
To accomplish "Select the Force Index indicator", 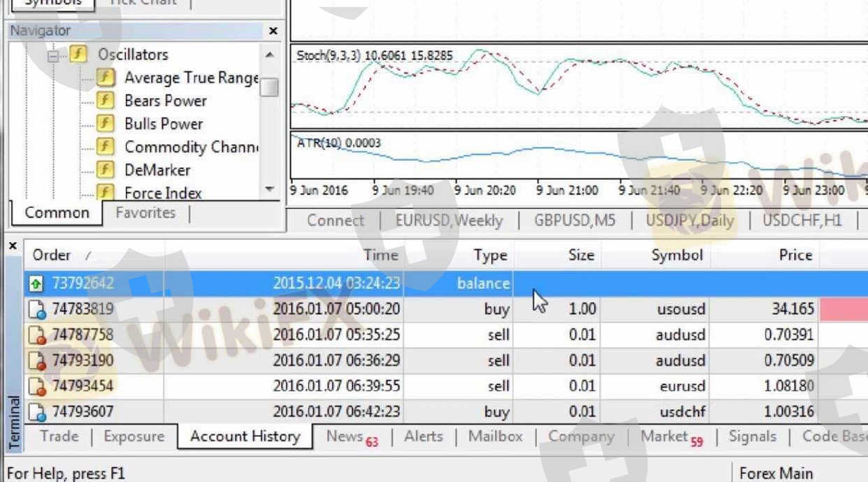I will [x=163, y=193].
